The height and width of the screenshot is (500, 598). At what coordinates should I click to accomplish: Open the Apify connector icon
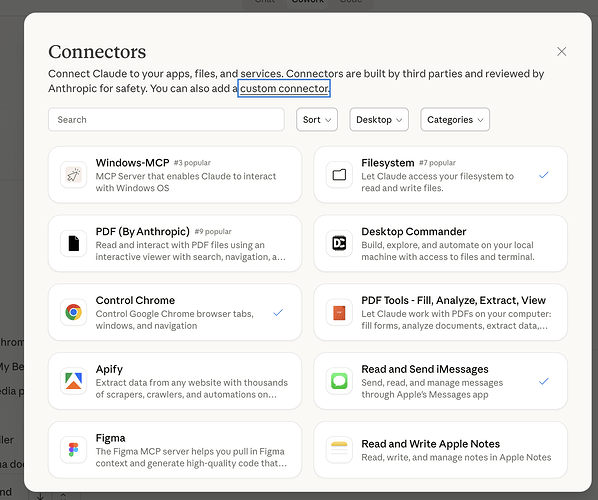[x=73, y=381]
